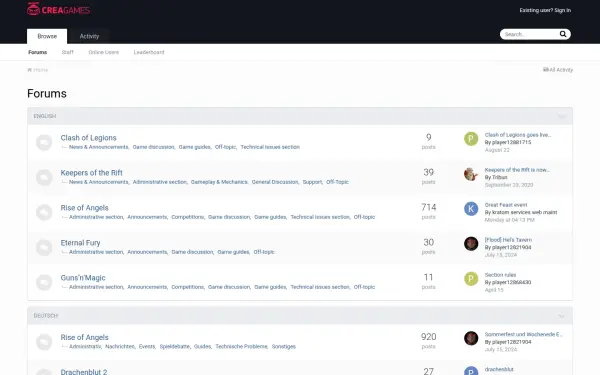The width and height of the screenshot is (600, 375).
Task: Click the ENGLISH category heading
Action: pyautogui.click(x=44, y=116)
